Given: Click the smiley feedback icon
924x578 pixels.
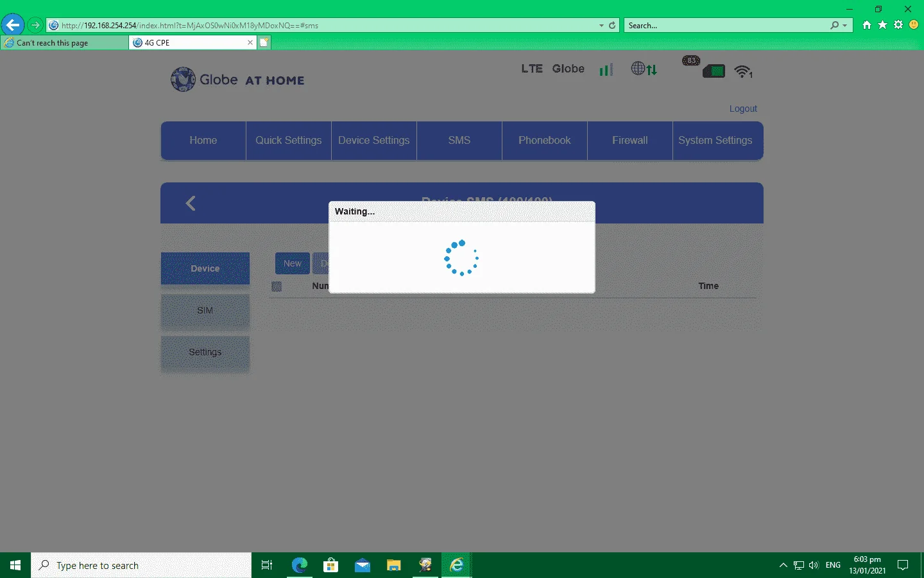Looking at the screenshot, I should (x=914, y=25).
